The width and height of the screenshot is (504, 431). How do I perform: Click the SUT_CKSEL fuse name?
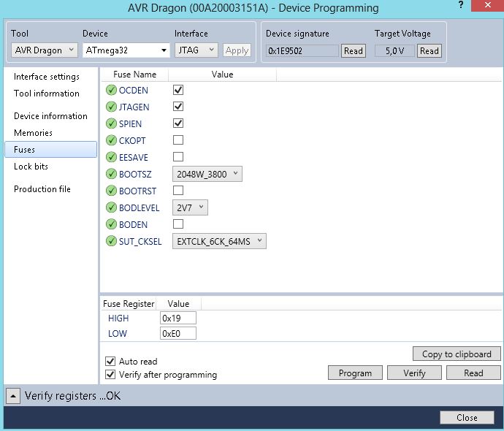pyautogui.click(x=140, y=241)
